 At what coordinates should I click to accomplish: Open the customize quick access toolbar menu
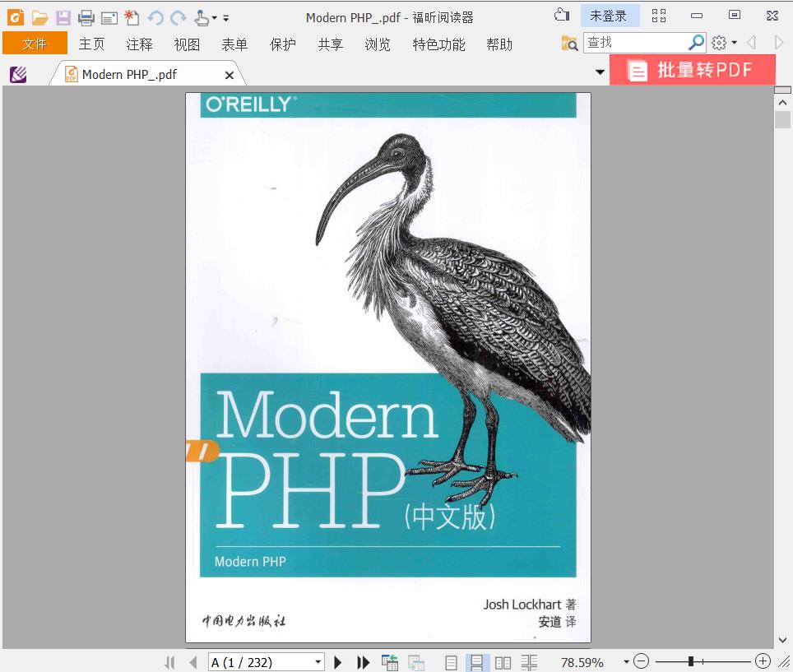click(226, 18)
